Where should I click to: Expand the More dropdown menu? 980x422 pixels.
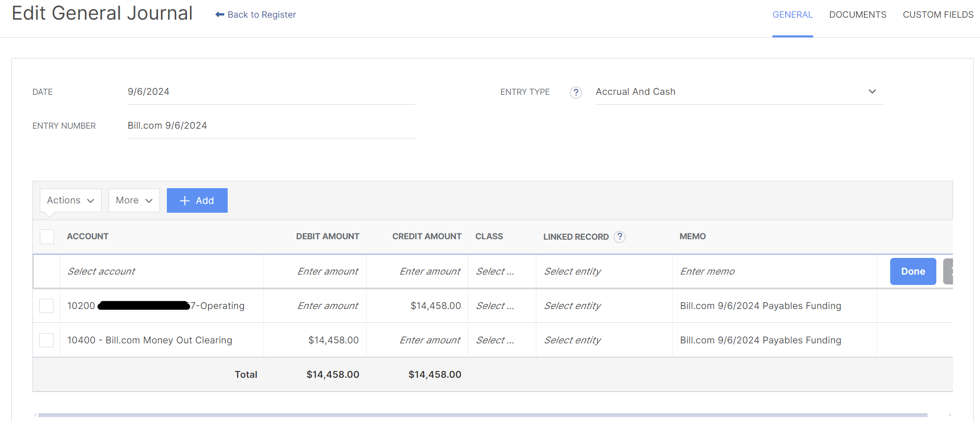pyautogui.click(x=134, y=200)
